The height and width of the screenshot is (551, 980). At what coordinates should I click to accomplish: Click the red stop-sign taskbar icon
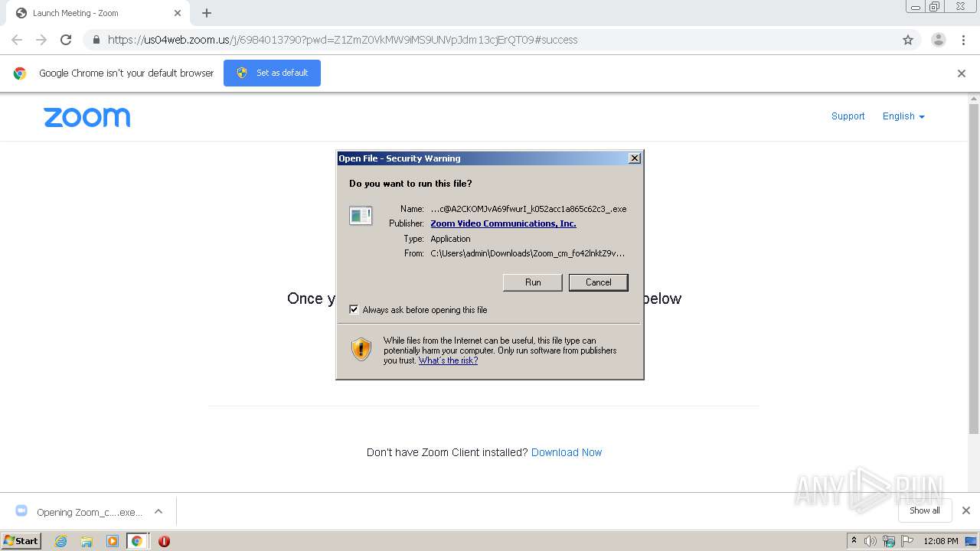click(164, 541)
